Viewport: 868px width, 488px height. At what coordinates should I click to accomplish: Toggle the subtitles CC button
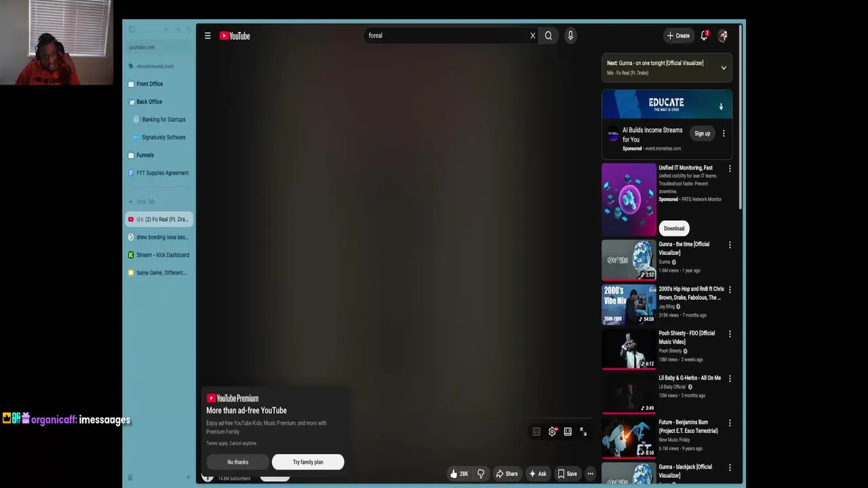pyautogui.click(x=536, y=432)
